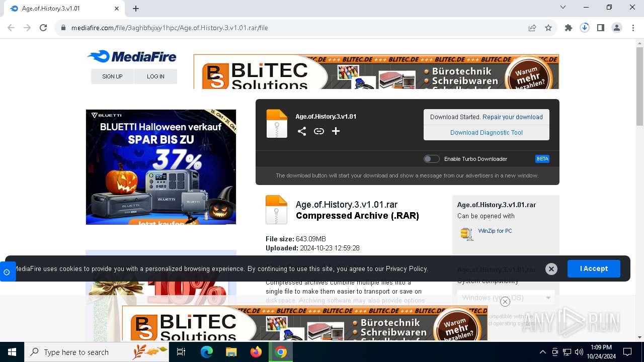Open the Extensions puzzle icon
Screen dimensions: 644x362
click(569, 28)
